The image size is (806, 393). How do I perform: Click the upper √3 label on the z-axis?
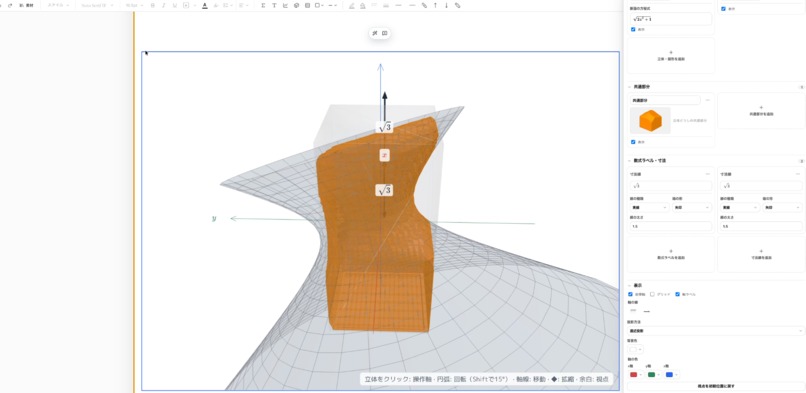(384, 127)
